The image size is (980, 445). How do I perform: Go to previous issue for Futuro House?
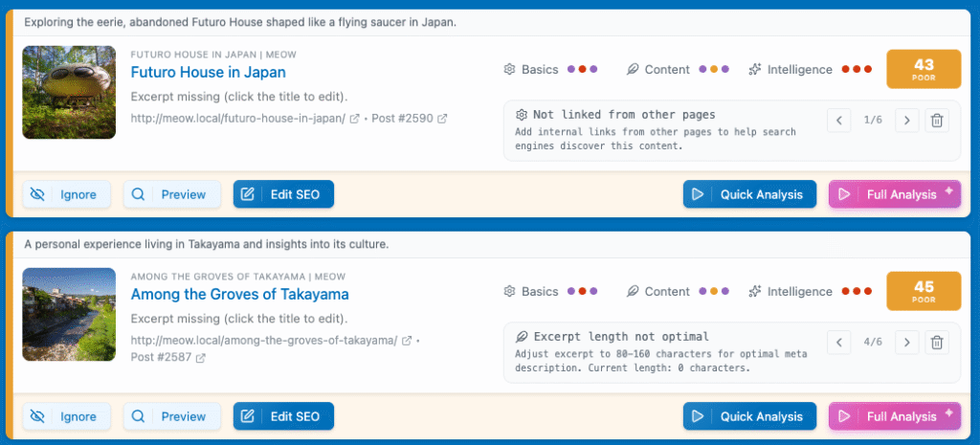839,121
